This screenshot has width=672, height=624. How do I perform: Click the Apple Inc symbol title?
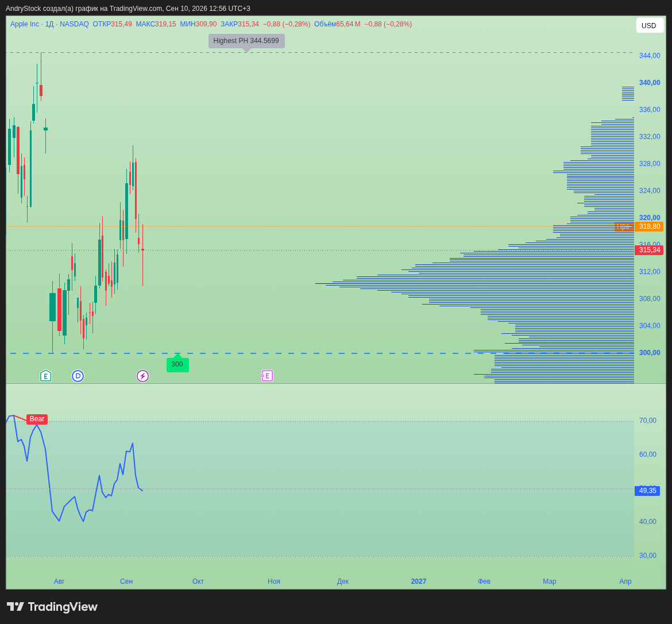pyautogui.click(x=25, y=24)
